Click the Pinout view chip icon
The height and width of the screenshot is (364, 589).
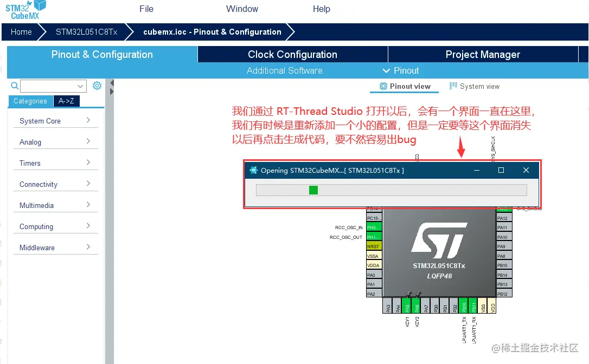pyautogui.click(x=383, y=86)
